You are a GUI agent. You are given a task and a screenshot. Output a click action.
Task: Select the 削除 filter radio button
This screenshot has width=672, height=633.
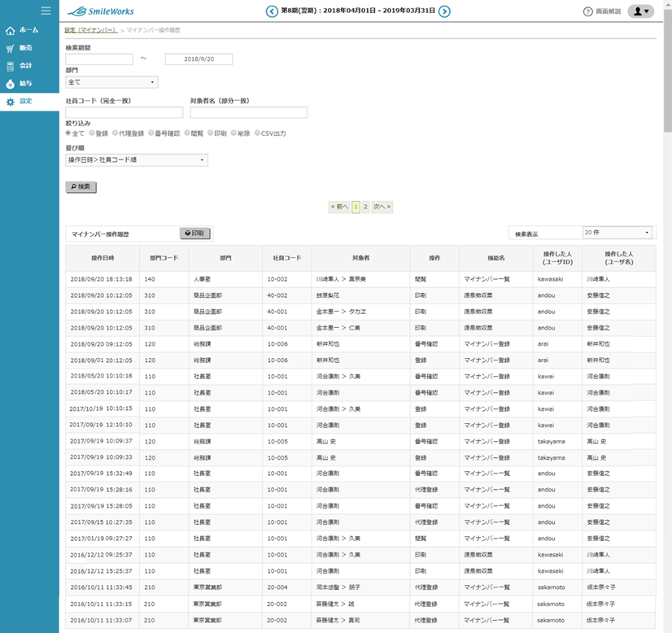(x=233, y=133)
